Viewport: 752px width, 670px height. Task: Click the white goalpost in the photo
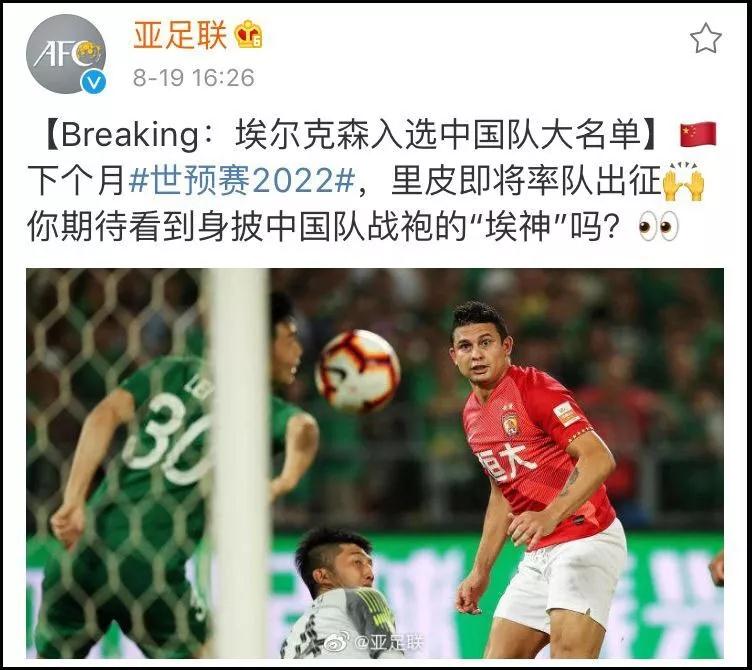[238, 463]
